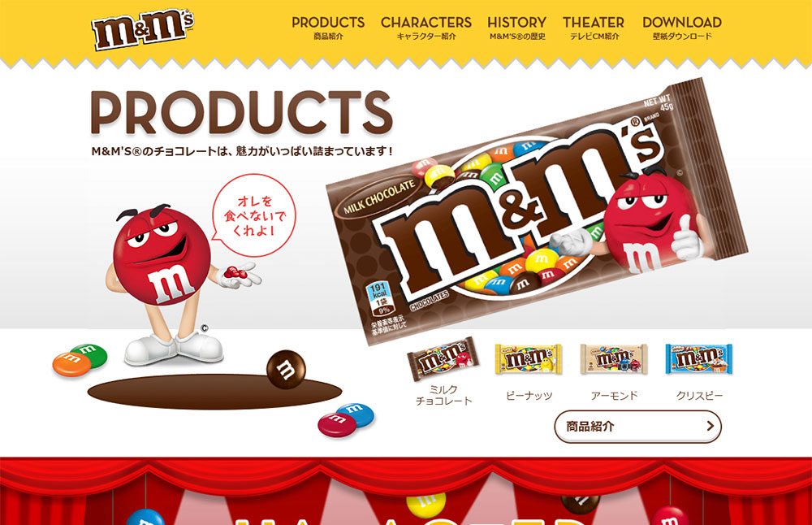Go to the HISTORY page

(516, 28)
